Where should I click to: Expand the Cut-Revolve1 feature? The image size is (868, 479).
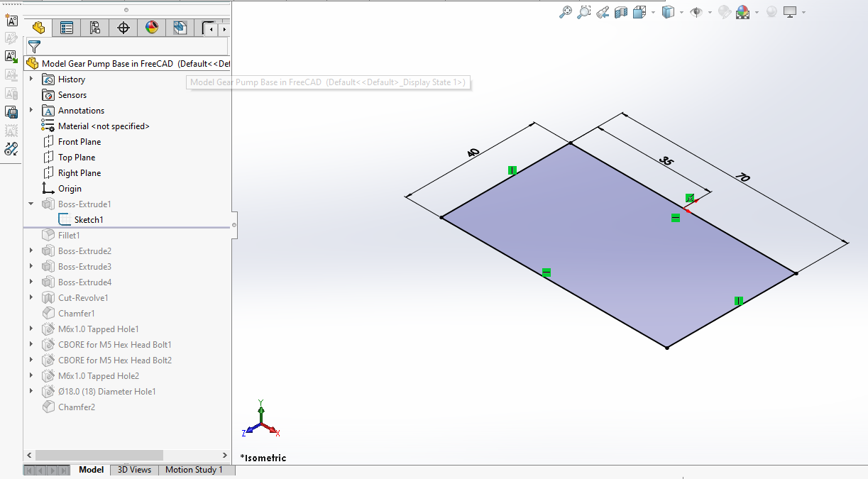31,298
